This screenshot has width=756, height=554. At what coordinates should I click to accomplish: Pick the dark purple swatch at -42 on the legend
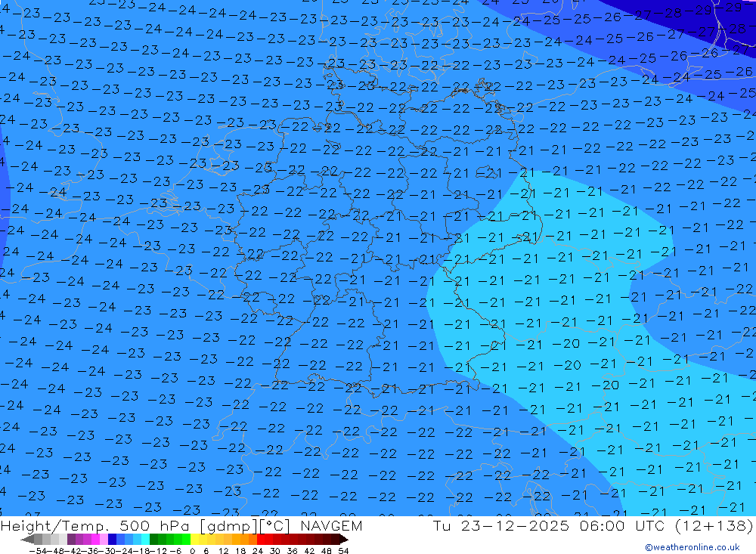(71, 540)
